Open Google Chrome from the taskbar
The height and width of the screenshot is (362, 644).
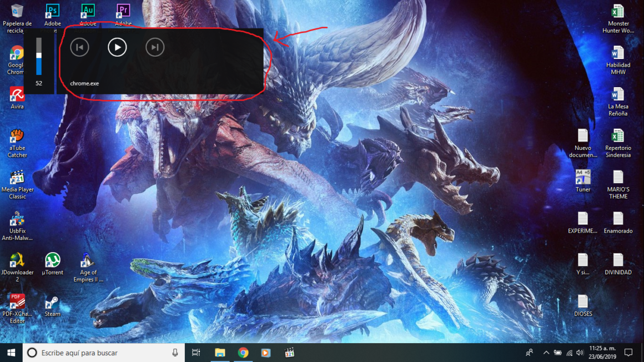pos(243,353)
